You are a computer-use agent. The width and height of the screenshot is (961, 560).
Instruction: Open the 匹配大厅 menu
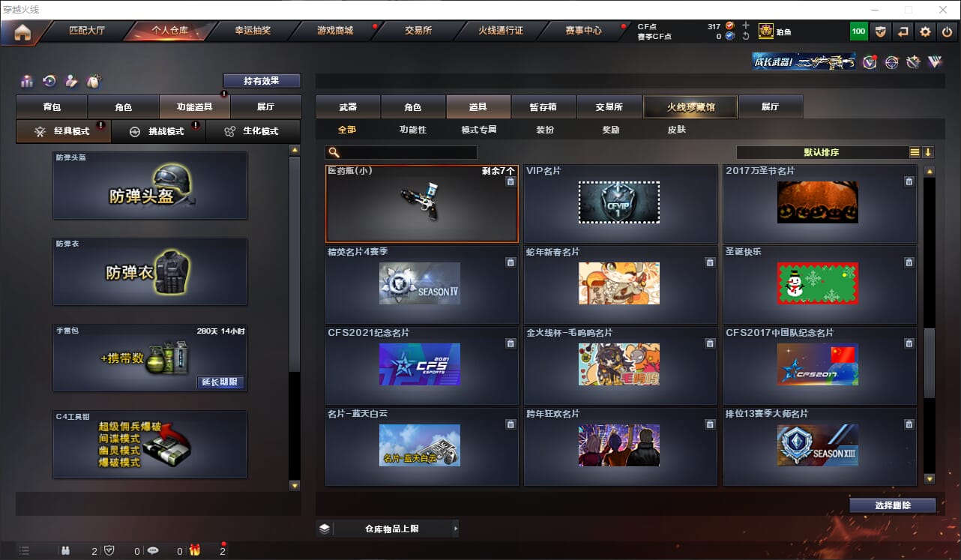[87, 31]
